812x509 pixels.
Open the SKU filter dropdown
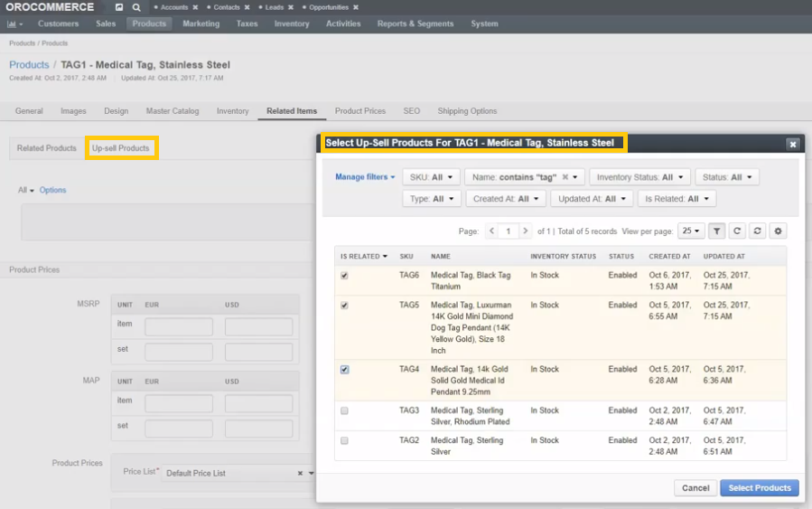pos(431,177)
